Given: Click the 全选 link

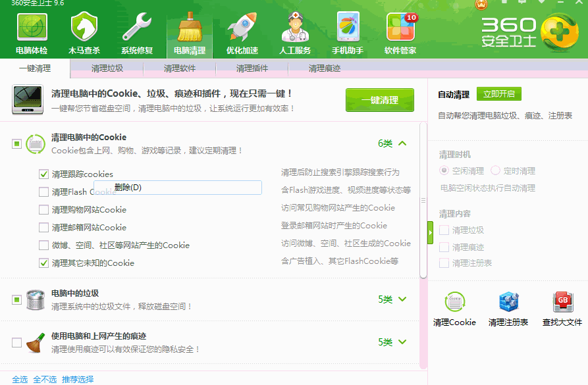Looking at the screenshot, I should [x=20, y=379].
